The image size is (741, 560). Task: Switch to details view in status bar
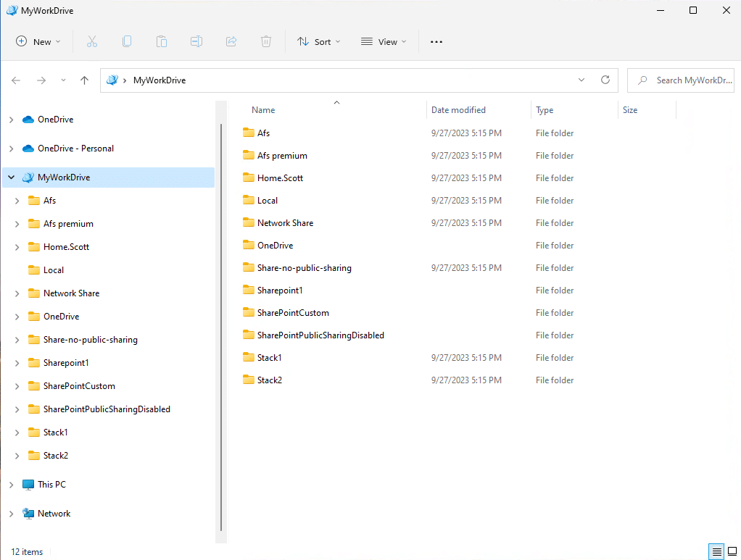pos(716,552)
